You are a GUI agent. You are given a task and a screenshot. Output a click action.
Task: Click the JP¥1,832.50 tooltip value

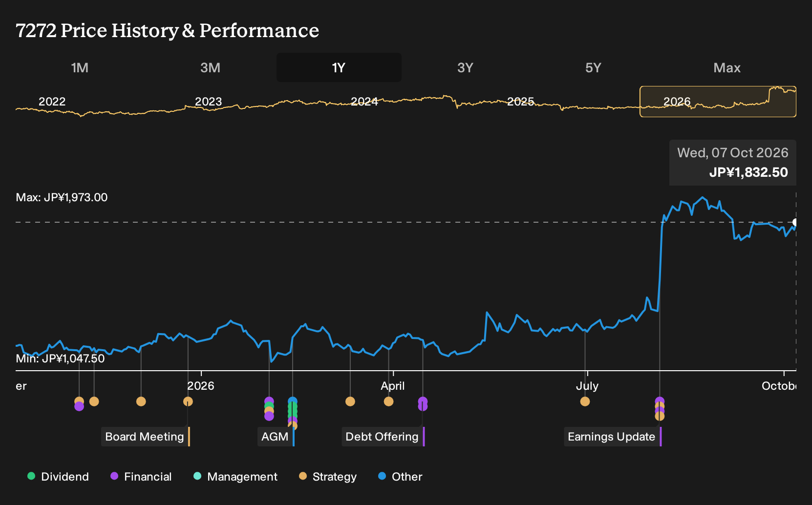pos(748,172)
